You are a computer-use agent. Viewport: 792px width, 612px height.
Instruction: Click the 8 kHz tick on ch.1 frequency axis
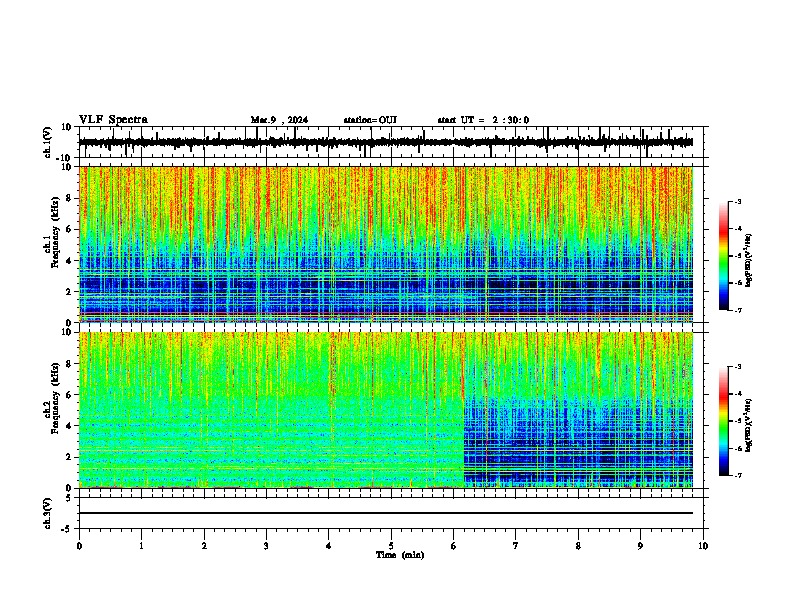69,198
